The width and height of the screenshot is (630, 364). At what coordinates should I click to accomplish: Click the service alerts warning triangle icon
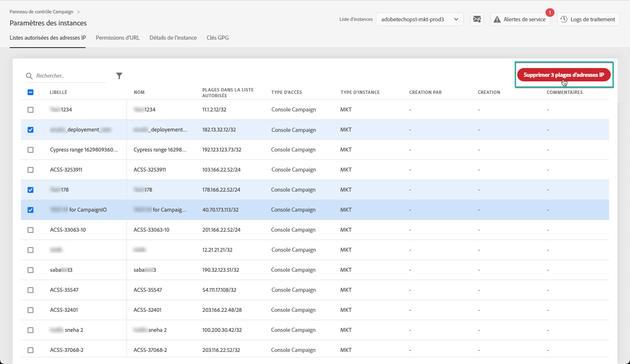(x=497, y=19)
